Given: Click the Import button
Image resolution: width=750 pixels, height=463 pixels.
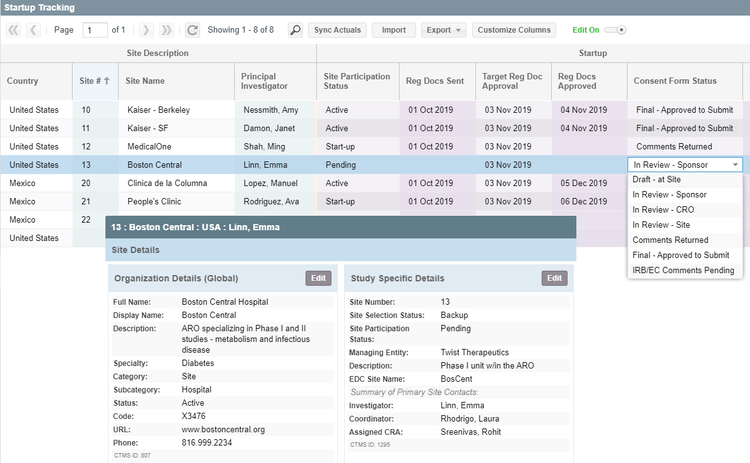Looking at the screenshot, I should [394, 30].
